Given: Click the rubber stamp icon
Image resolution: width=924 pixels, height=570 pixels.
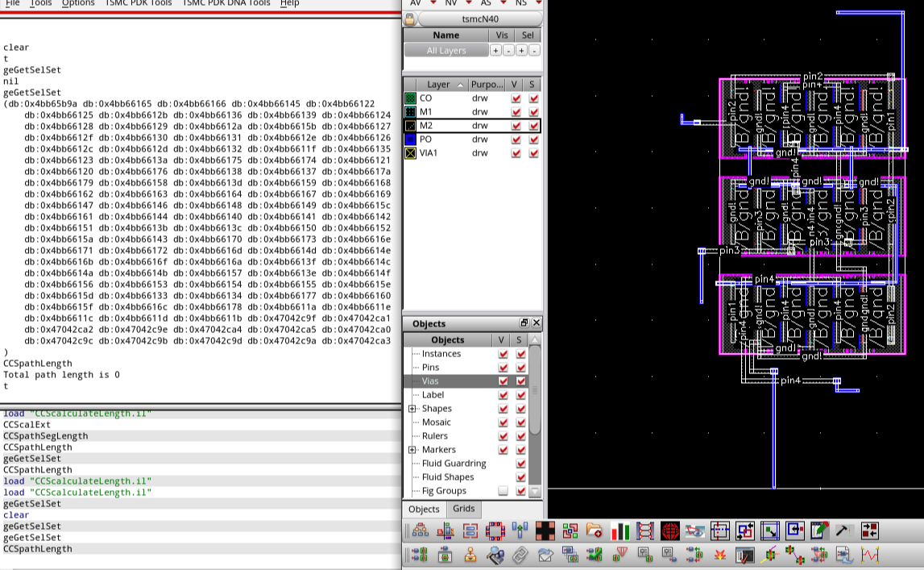Looking at the screenshot, I should click(470, 555).
